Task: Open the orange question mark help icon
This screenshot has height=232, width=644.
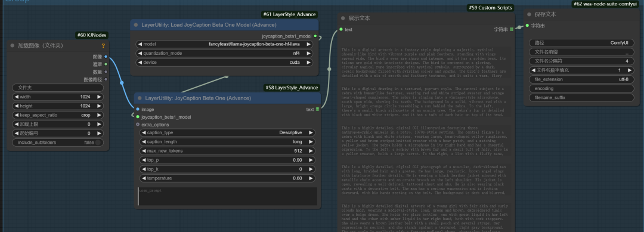Action: pos(103,45)
